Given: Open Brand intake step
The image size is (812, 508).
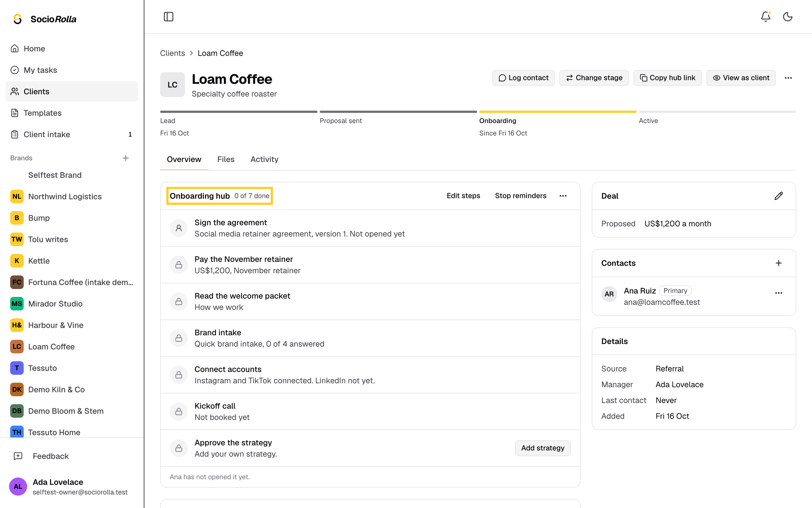Looking at the screenshot, I should (x=370, y=338).
